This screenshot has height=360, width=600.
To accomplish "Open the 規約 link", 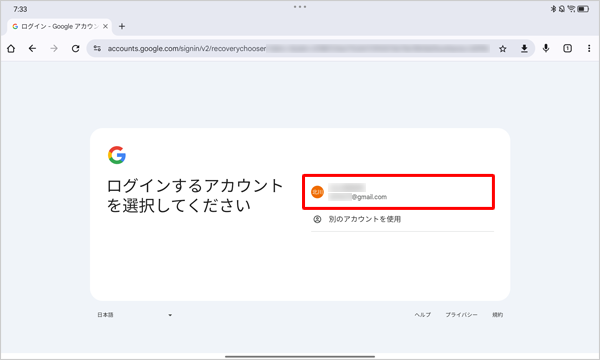I will point(497,315).
